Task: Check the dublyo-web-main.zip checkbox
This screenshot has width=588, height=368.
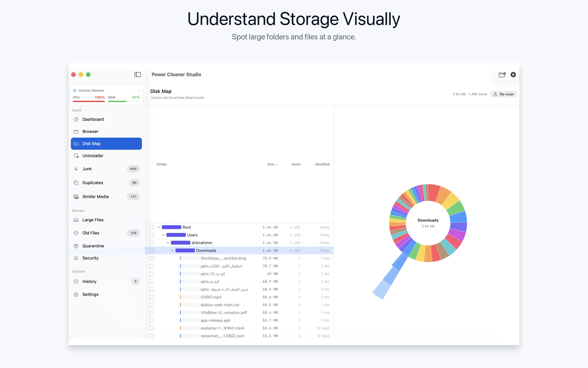Action: [152, 305]
